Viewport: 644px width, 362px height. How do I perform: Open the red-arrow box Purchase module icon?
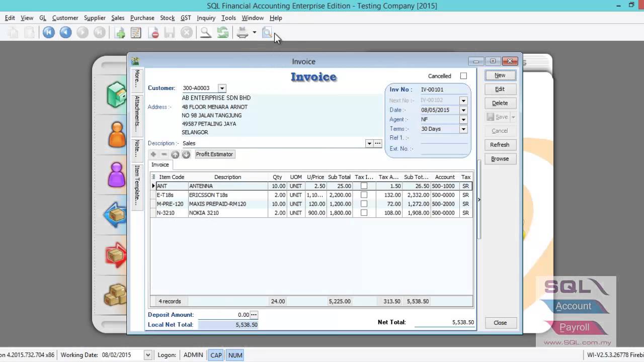[115, 255]
